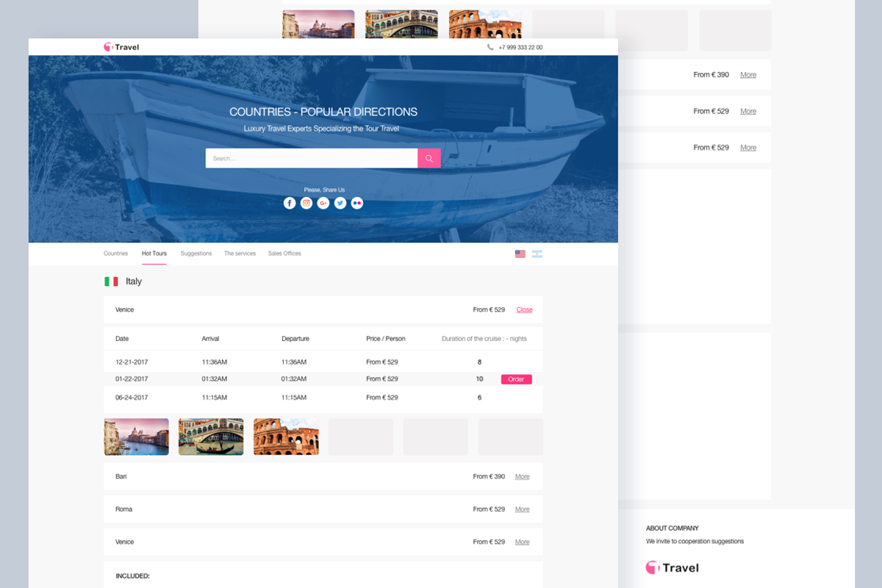Click the Bari destination name
The image size is (882, 588).
[121, 477]
